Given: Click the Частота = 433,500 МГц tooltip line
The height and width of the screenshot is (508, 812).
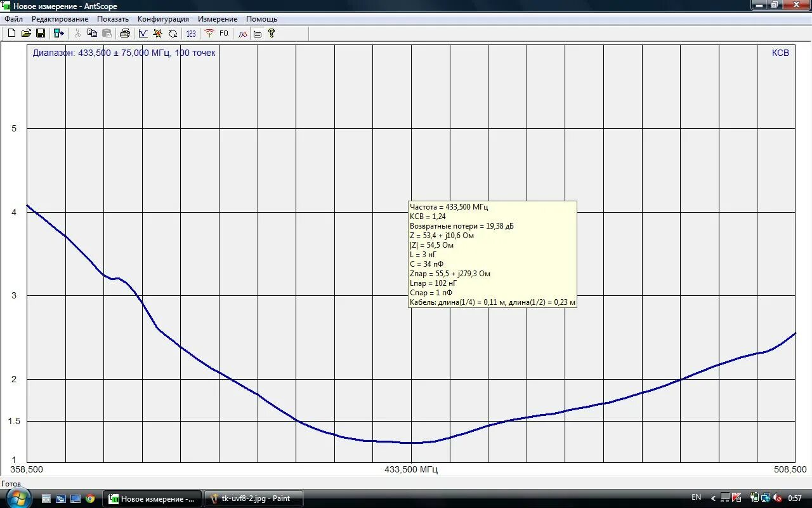Looking at the screenshot, I should point(449,207).
